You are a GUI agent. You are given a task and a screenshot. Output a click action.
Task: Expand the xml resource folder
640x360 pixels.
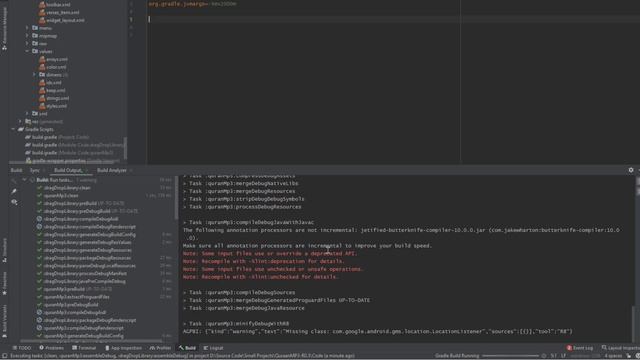point(27,113)
